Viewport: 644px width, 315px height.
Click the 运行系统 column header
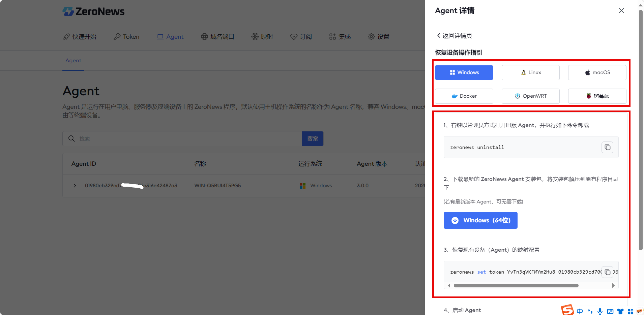coord(310,164)
